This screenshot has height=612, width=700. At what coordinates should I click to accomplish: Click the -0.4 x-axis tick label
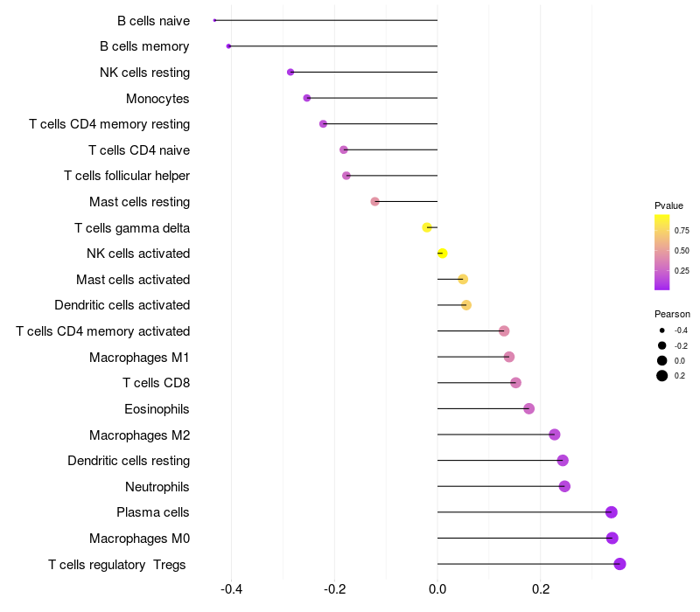pos(231,588)
